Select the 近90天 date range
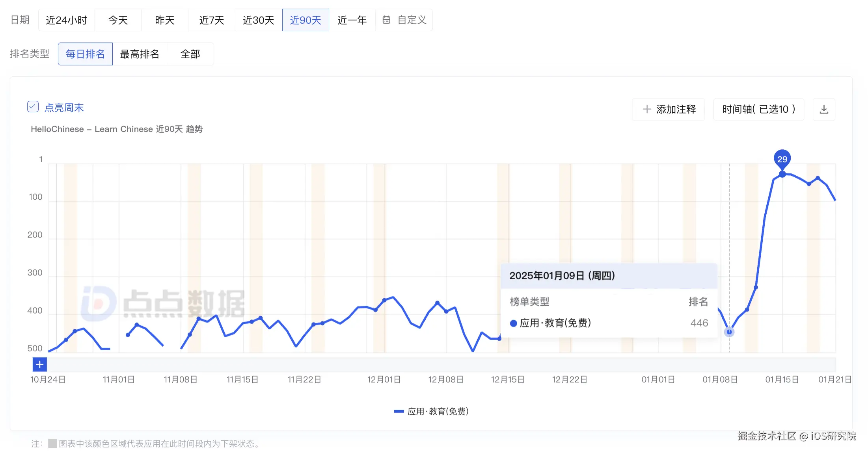Viewport: 868px width, 453px height. (305, 20)
